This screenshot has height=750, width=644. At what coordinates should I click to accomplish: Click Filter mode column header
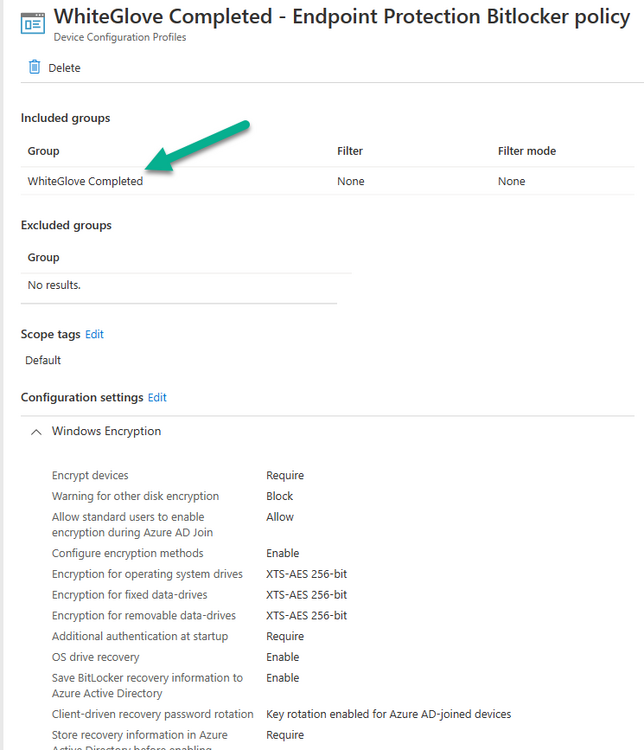pos(527,151)
